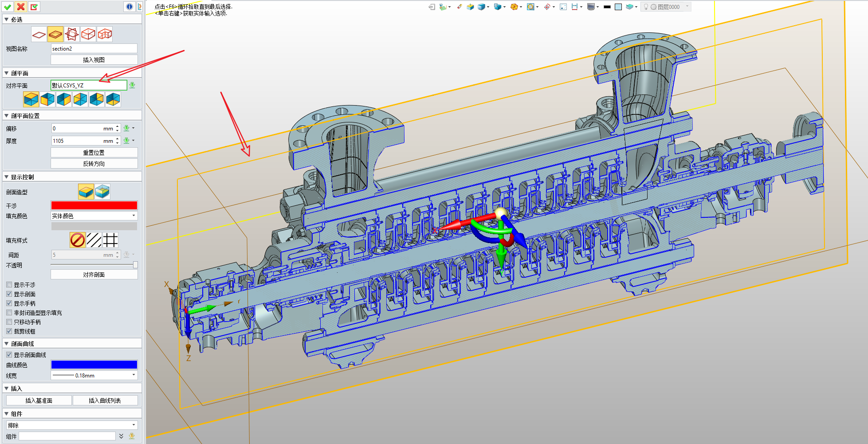868x444 pixels.
Task: Toggle the 裁剪线框 checkbox
Action: 9,331
